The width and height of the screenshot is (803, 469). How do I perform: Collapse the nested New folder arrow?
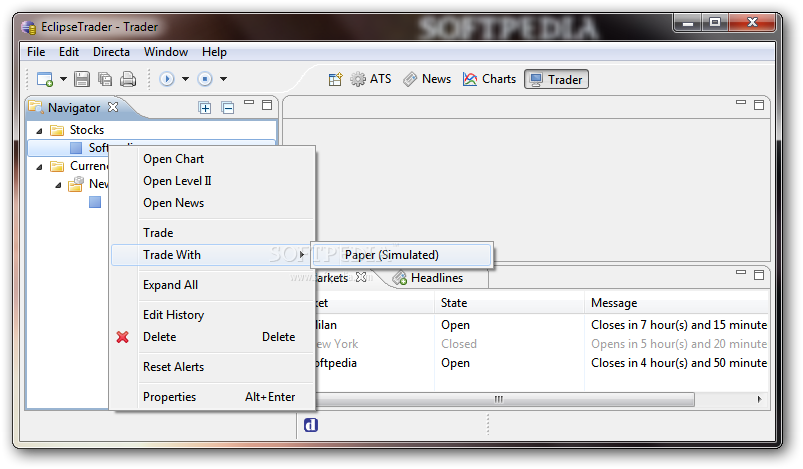click(58, 185)
